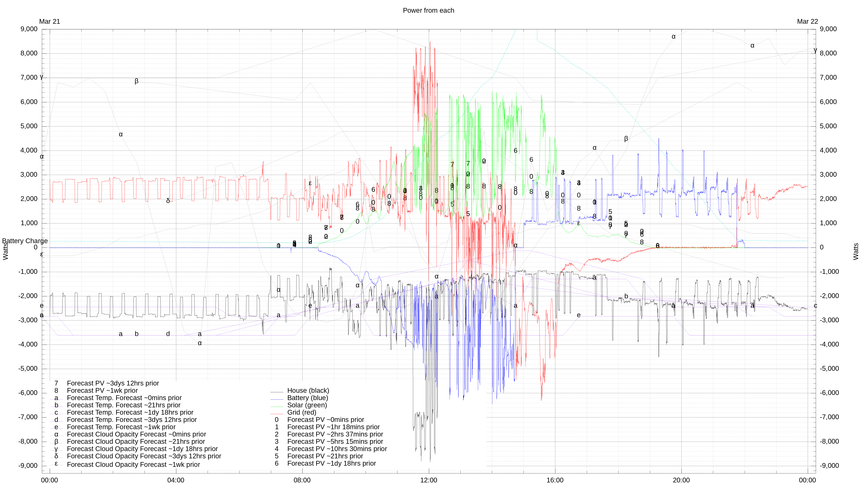Click the left axis '-9,000' label
Viewport: 868px width, 488px height.
28,466
